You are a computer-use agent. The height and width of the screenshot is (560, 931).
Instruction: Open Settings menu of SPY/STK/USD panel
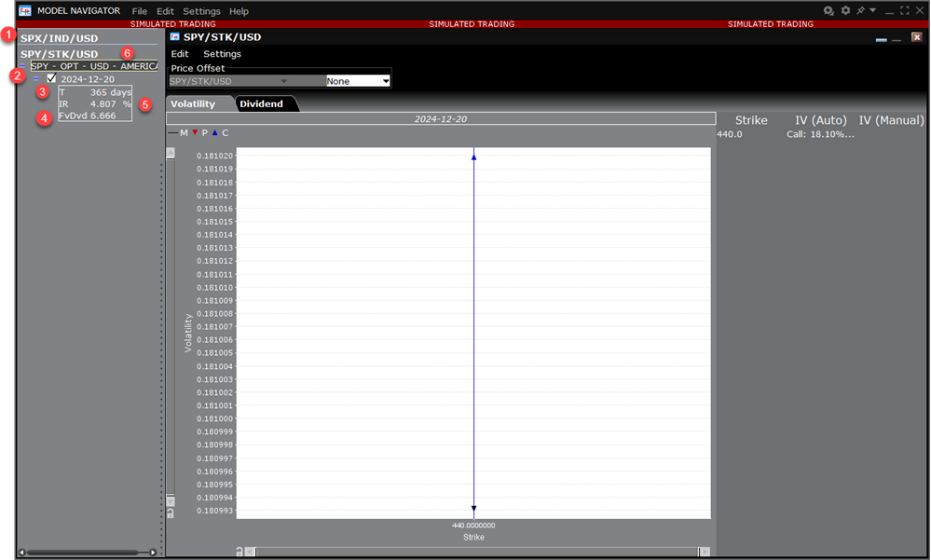coord(222,53)
